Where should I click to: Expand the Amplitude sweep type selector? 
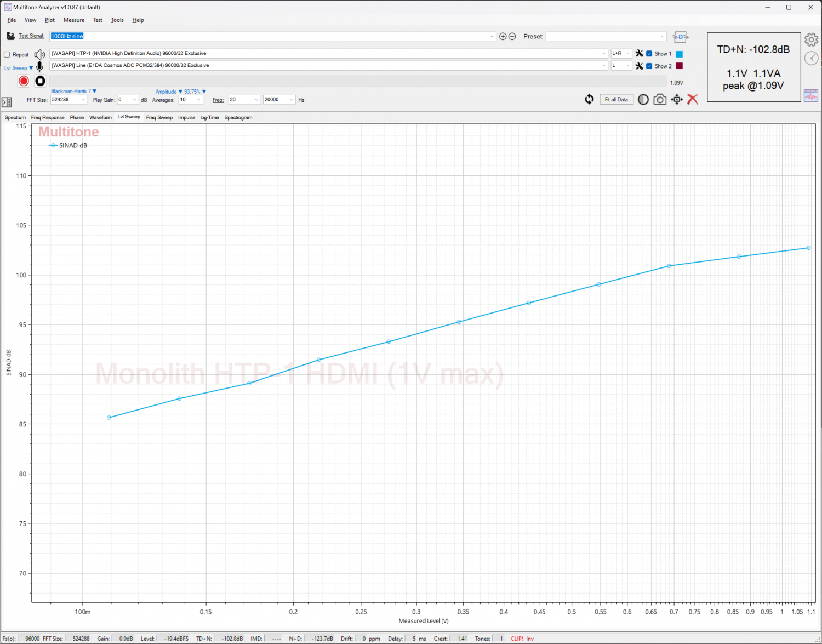168,92
